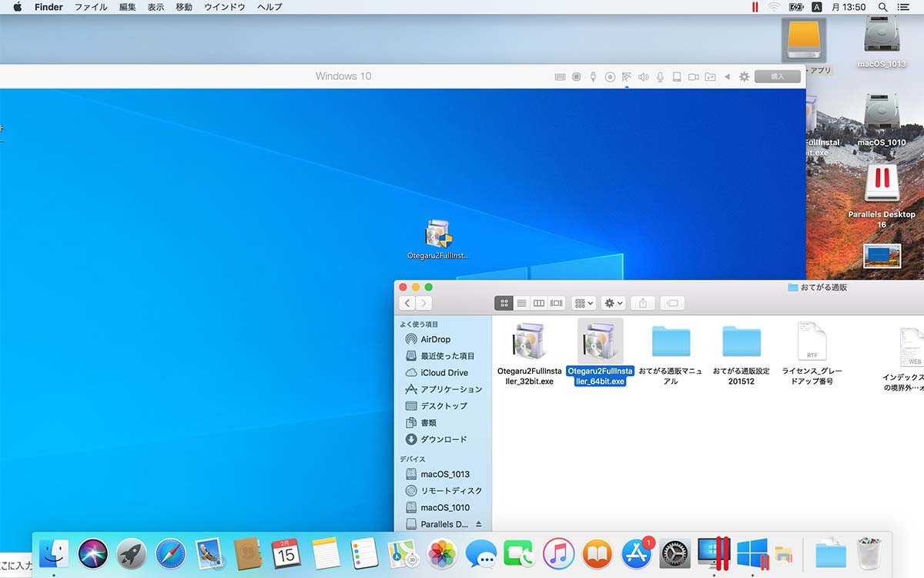Image resolution: width=924 pixels, height=578 pixels.
Task: Open the Photos app from the Dock
Action: pos(442,553)
